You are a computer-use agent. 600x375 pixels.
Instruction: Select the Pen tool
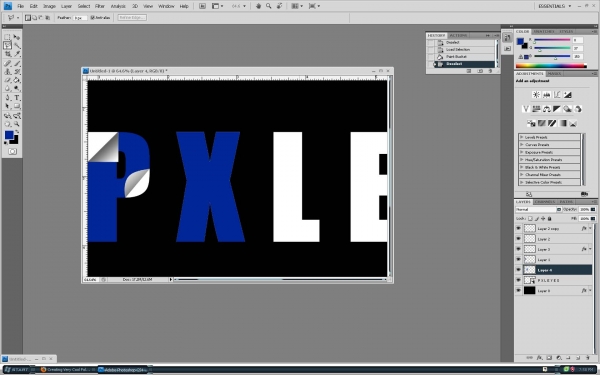click(x=7, y=98)
